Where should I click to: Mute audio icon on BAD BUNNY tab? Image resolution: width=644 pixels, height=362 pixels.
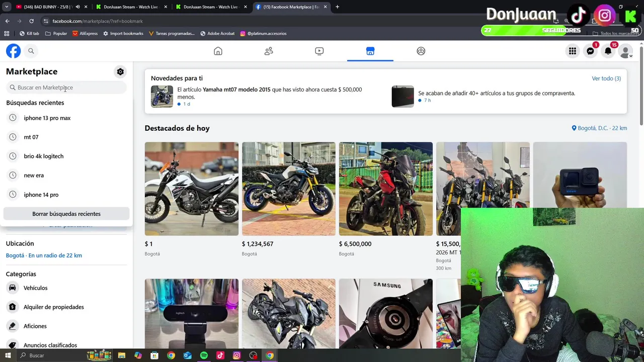click(x=77, y=7)
